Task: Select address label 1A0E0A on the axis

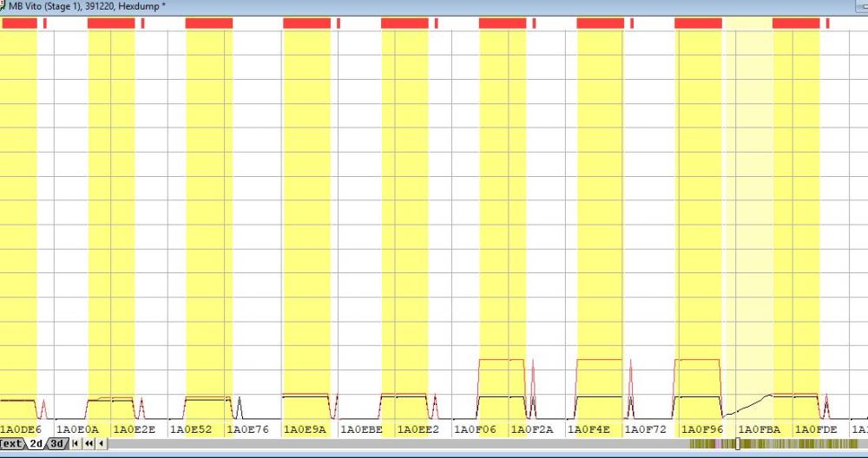Action: click(x=77, y=429)
